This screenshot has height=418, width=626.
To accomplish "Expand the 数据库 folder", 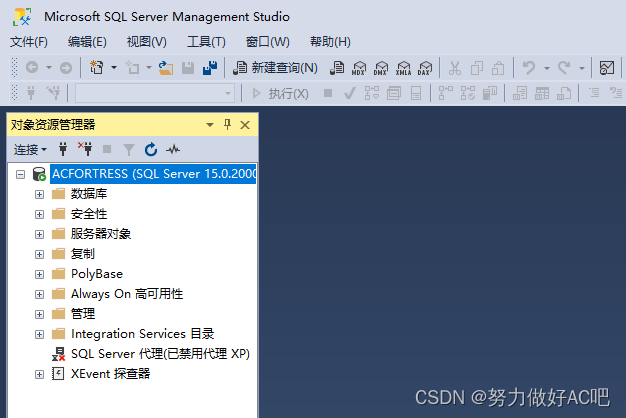I will [x=39, y=194].
